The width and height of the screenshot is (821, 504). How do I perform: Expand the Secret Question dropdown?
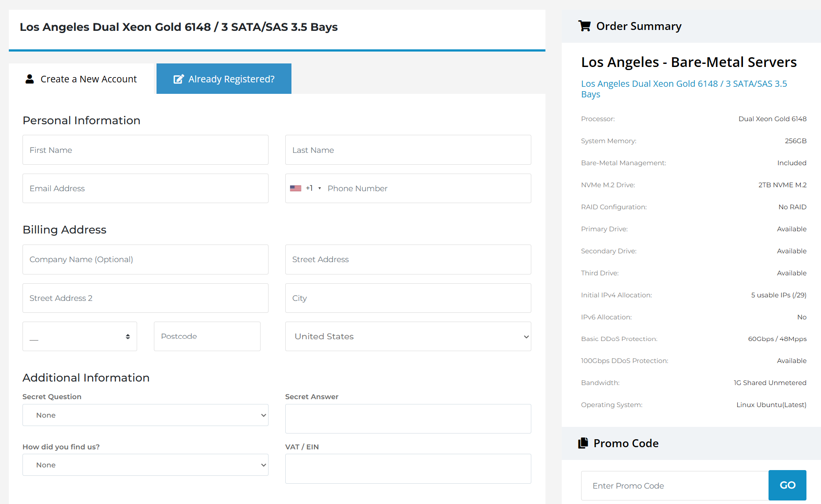[146, 415]
